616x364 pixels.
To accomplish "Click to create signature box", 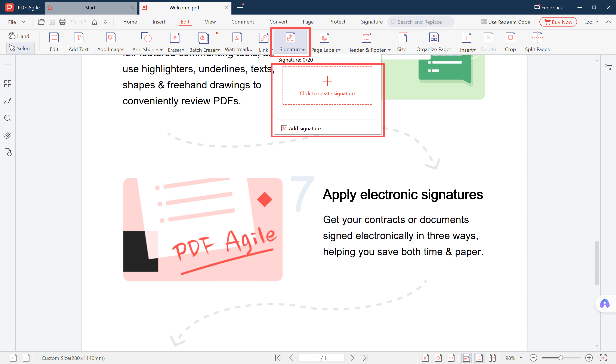I will click(x=327, y=85).
